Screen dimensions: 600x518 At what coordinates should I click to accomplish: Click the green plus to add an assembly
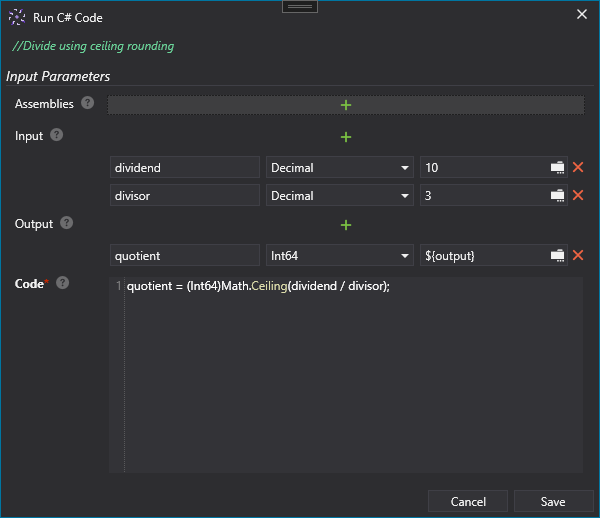(x=346, y=105)
